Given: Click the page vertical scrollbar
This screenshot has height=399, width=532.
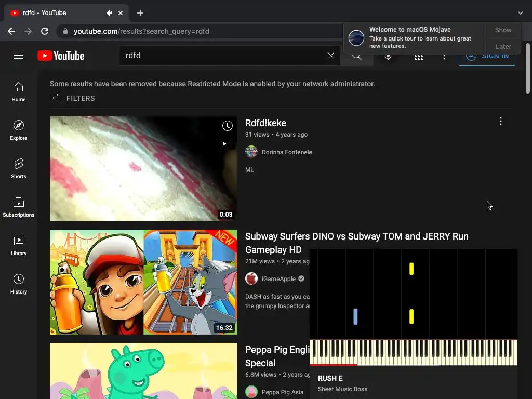Looking at the screenshot, I should tap(528, 68).
